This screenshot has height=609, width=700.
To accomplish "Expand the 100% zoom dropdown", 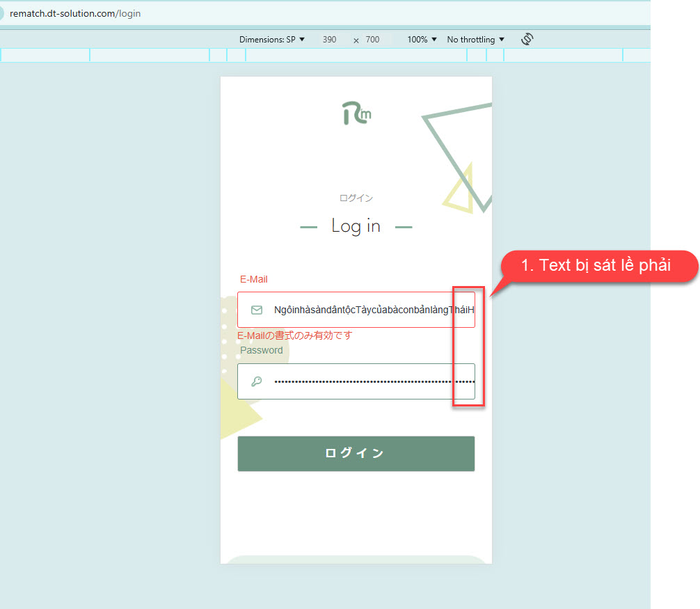I will point(422,40).
